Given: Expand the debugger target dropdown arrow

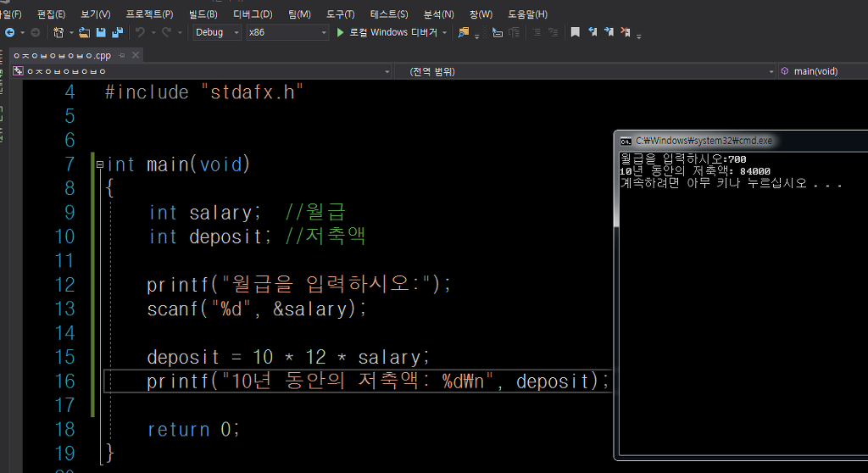Looking at the screenshot, I should pos(444,33).
